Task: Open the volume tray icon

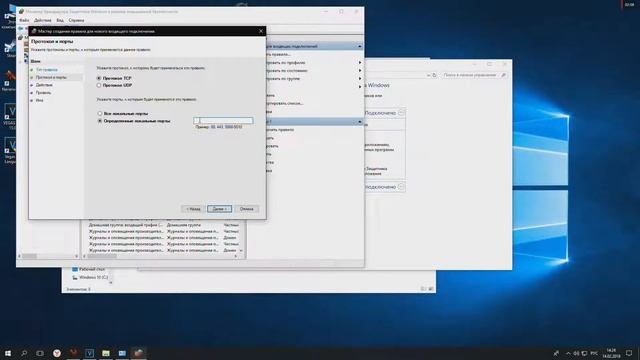Action: click(x=576, y=353)
